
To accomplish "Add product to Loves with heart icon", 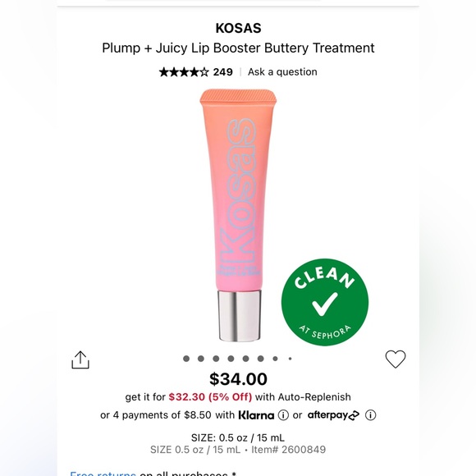I will pyautogui.click(x=396, y=359).
